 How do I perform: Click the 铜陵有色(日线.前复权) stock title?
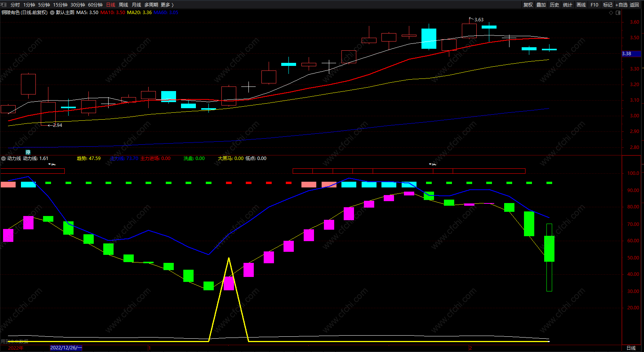(25, 13)
